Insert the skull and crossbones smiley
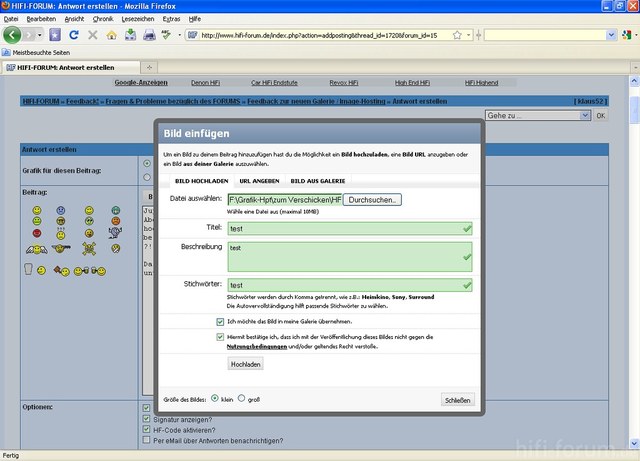 point(88,247)
